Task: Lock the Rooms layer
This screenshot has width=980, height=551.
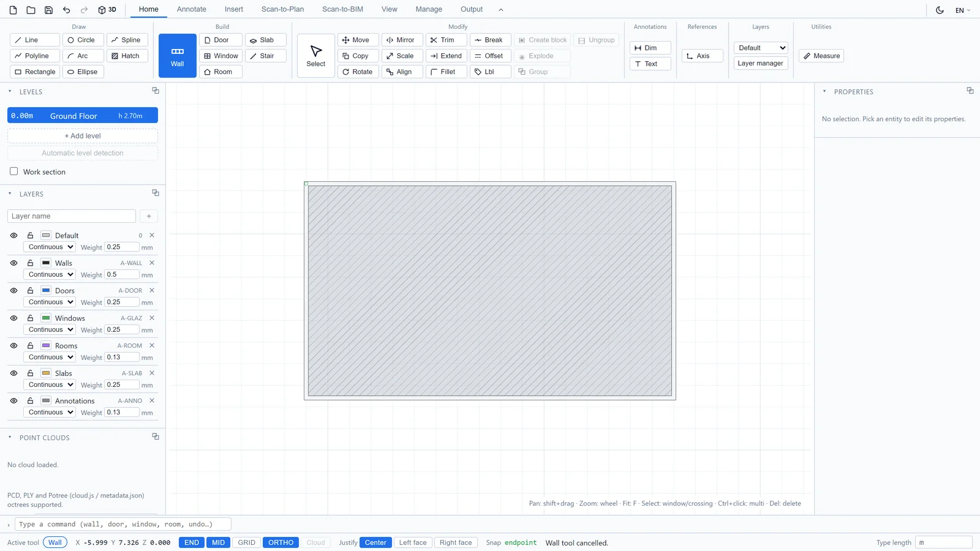Action: tap(30, 345)
